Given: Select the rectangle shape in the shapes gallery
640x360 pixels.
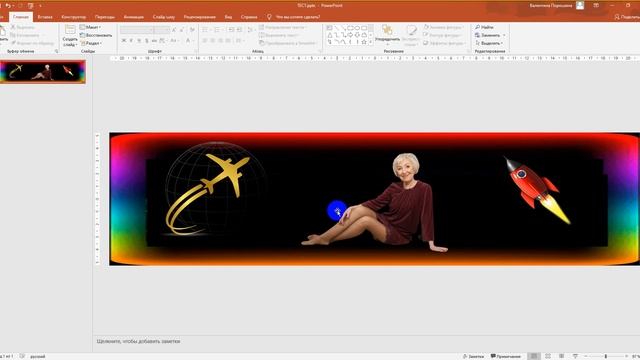Looking at the screenshot, I should tap(364, 28).
